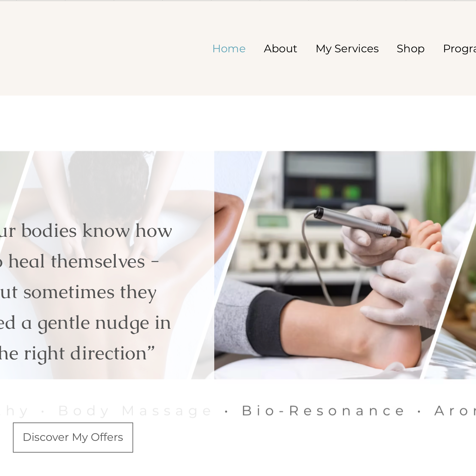Click the partially visible Aromatherapy banner text
Viewport: 476px width, 476px height.
click(x=455, y=411)
